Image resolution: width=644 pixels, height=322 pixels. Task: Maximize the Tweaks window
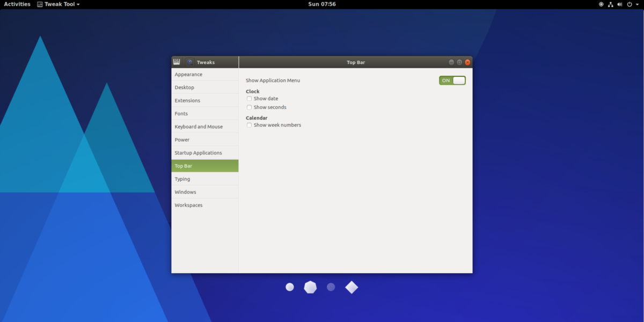click(459, 62)
